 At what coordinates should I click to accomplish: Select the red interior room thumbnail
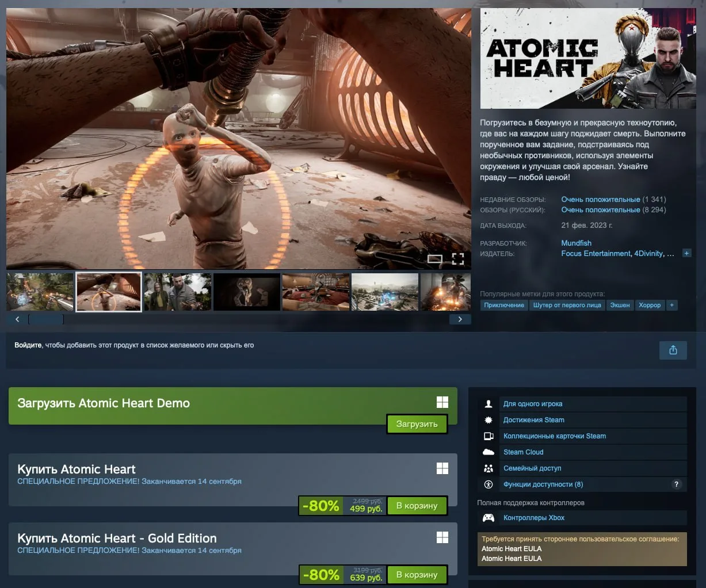tap(316, 292)
